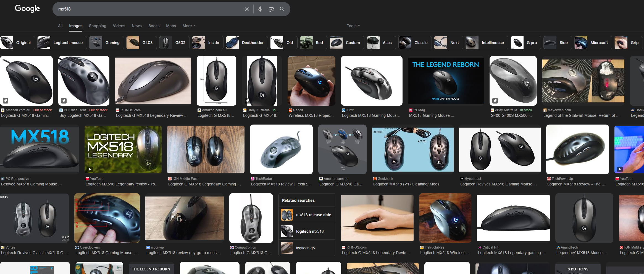Open the Critical Hit side-view mouse image
The image size is (644, 274).
(513, 218)
